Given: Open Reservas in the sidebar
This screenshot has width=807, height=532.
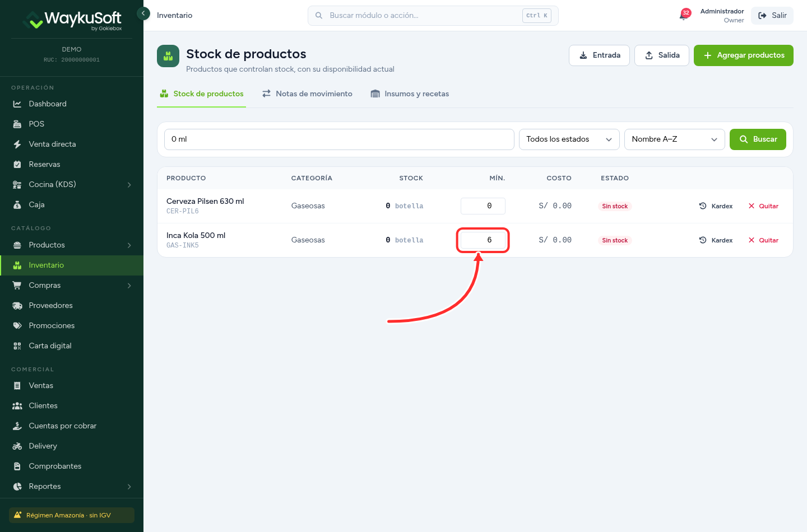Looking at the screenshot, I should pos(72,164).
